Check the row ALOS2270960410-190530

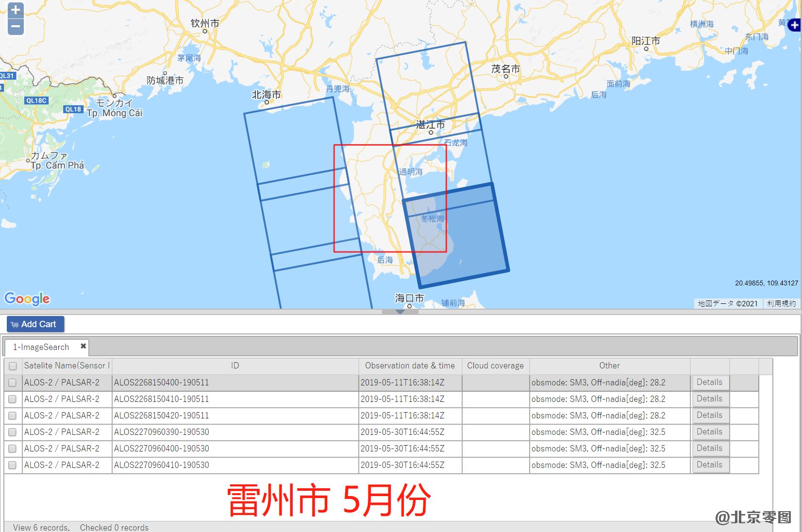click(x=13, y=465)
